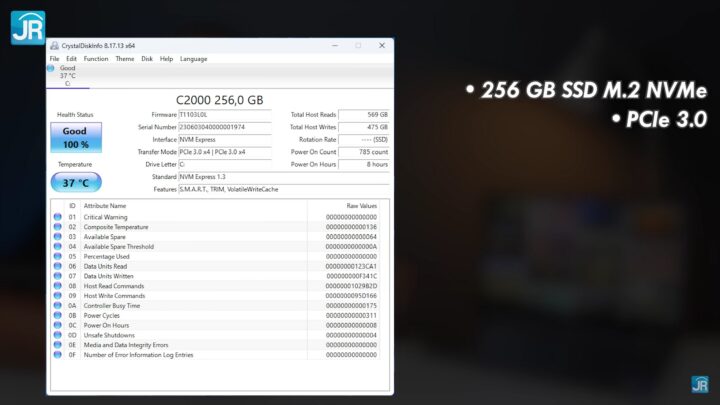Click the Health Status label
This screenshot has height=405, width=720.
(75, 115)
